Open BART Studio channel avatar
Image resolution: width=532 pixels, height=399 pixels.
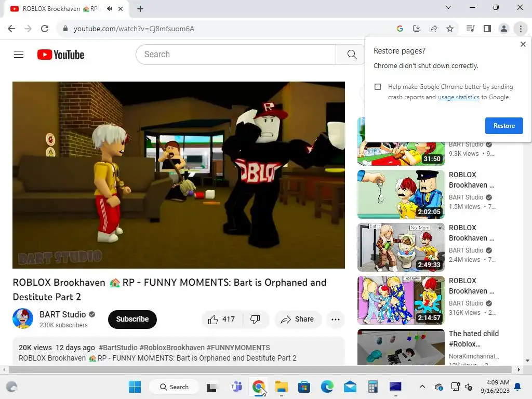point(23,318)
